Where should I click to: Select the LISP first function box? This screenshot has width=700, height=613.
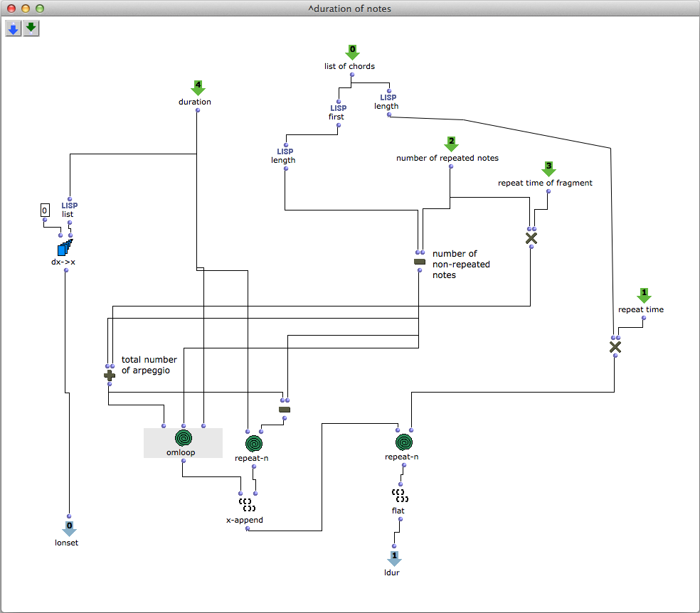[x=339, y=112]
